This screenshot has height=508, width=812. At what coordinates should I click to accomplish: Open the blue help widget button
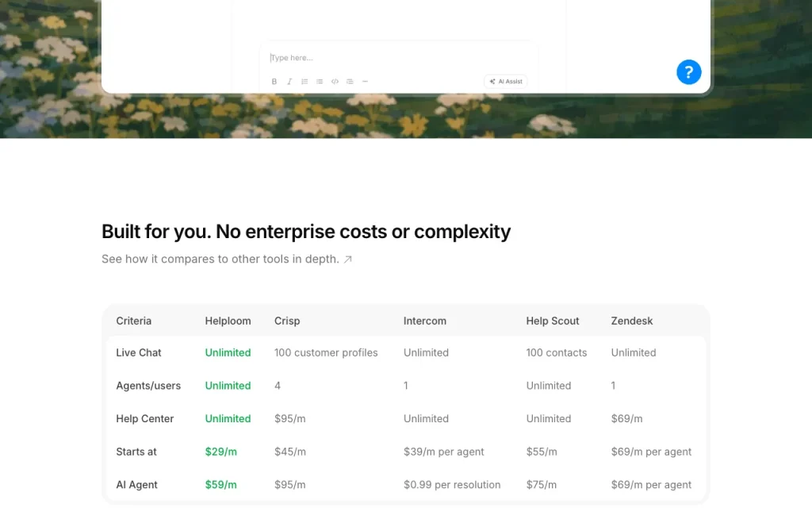click(689, 72)
